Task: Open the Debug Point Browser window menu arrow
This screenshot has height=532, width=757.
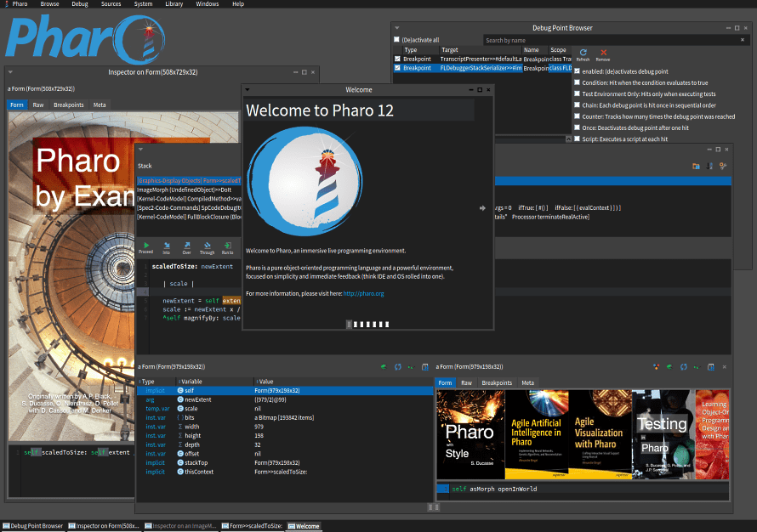Action: click(x=397, y=28)
